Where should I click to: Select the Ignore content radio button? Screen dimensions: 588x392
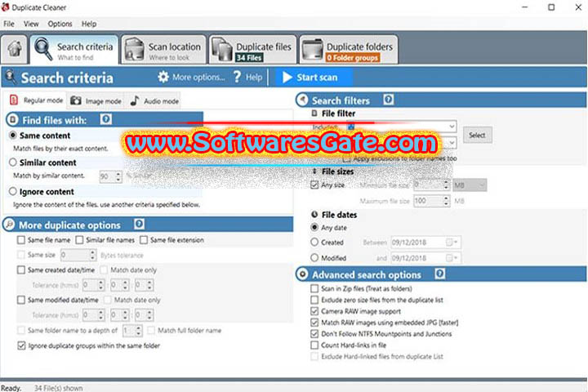pyautogui.click(x=13, y=191)
